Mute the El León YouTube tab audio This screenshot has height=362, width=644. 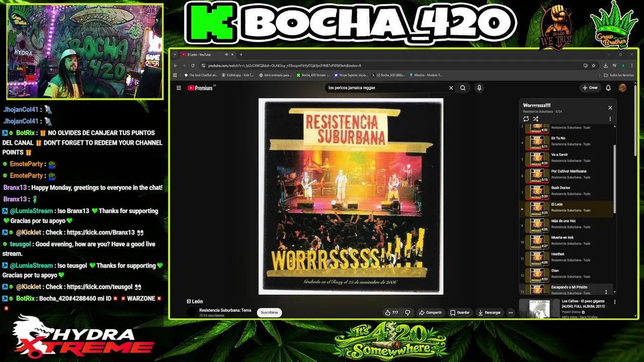click(x=226, y=54)
